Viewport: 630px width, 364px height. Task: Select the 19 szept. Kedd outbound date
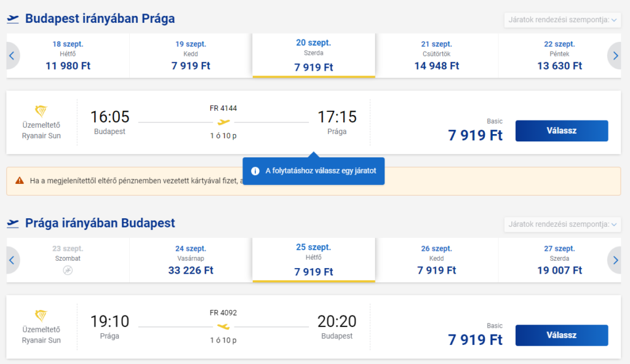[191, 56]
